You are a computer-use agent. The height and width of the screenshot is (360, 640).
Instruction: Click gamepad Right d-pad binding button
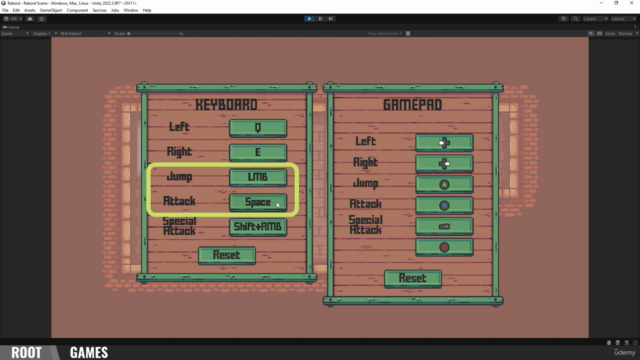tap(444, 164)
